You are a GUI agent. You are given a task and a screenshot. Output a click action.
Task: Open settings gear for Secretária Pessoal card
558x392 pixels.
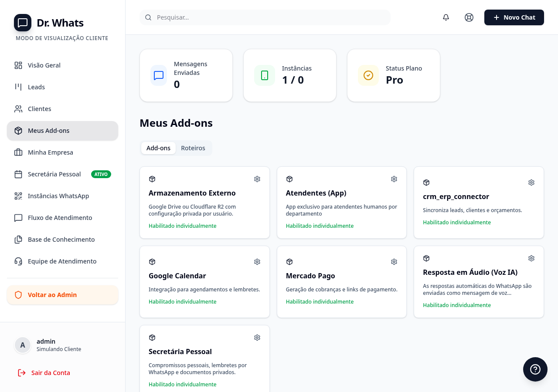(257, 338)
